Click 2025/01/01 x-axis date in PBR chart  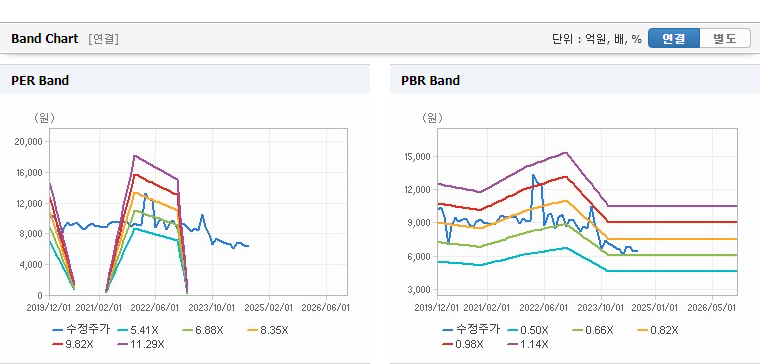pos(655,307)
